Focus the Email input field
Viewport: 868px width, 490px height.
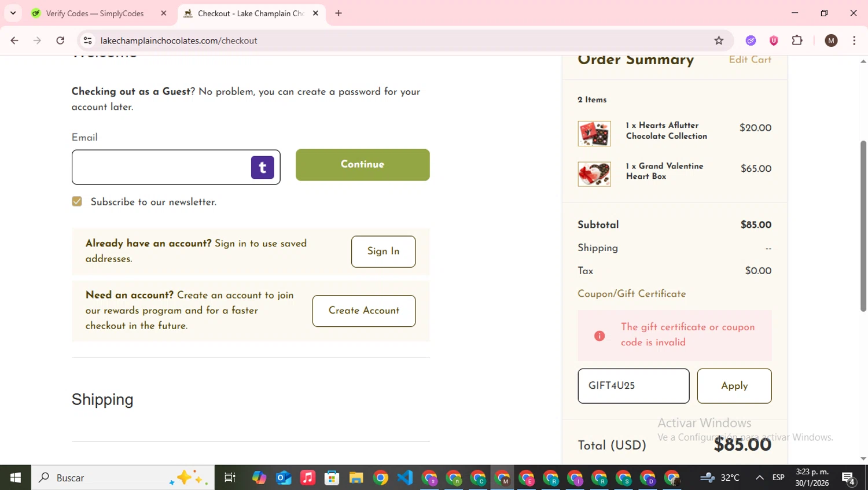(176, 167)
